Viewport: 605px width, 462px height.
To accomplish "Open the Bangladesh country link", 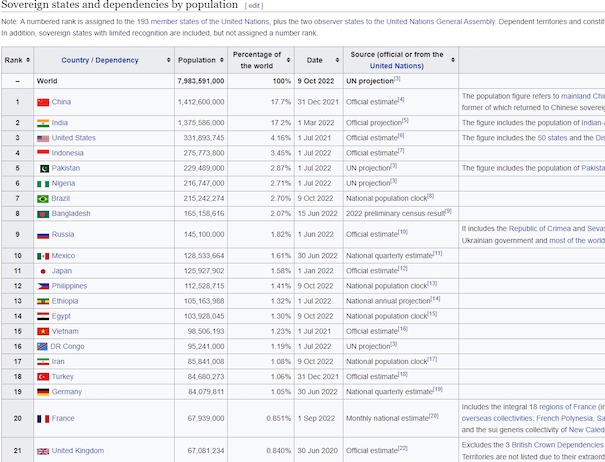I will (x=71, y=213).
